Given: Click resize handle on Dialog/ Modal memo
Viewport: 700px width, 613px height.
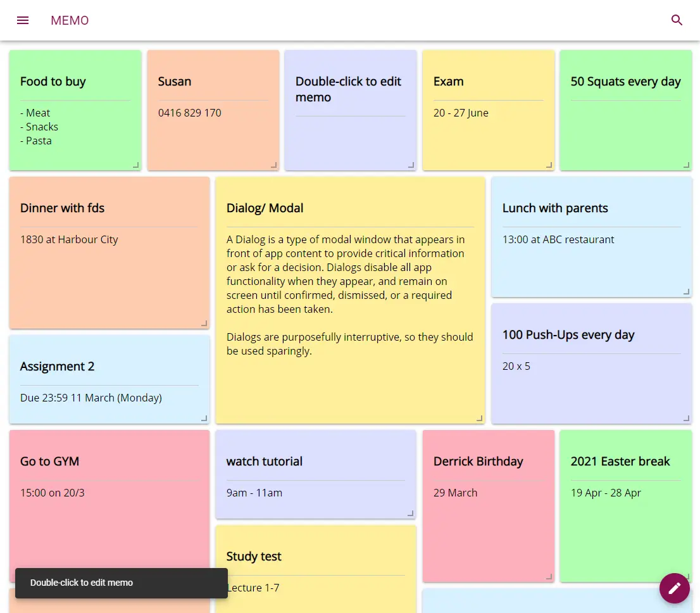Looking at the screenshot, I should click(x=479, y=418).
